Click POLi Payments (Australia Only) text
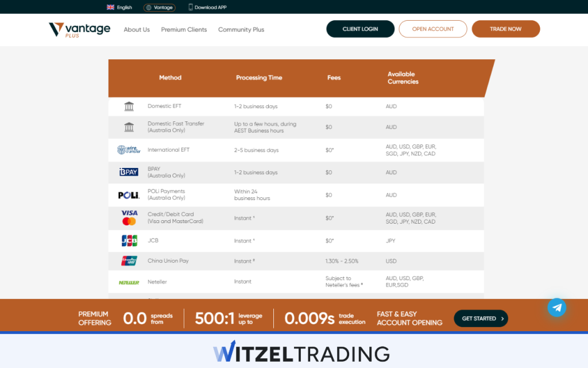This screenshot has width=588, height=368. 166,194
